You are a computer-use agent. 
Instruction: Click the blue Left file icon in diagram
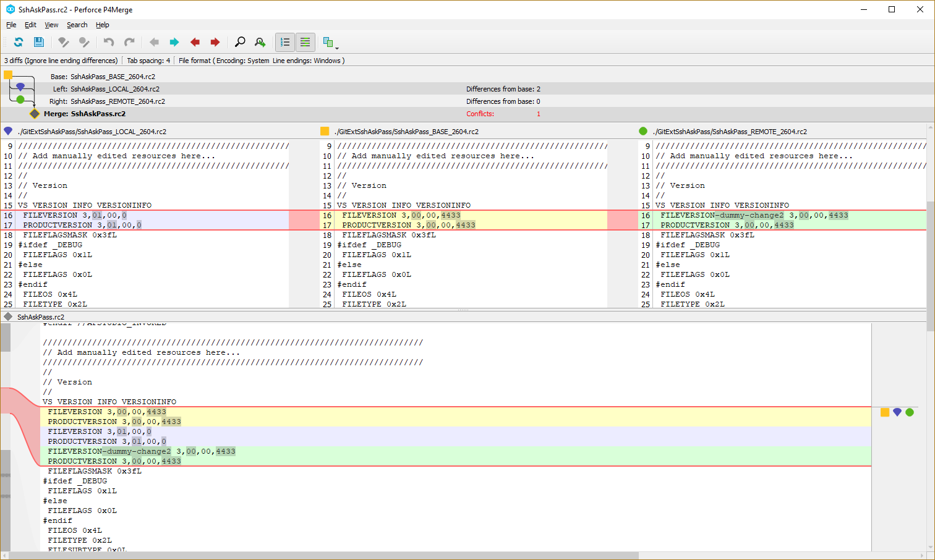coord(20,87)
